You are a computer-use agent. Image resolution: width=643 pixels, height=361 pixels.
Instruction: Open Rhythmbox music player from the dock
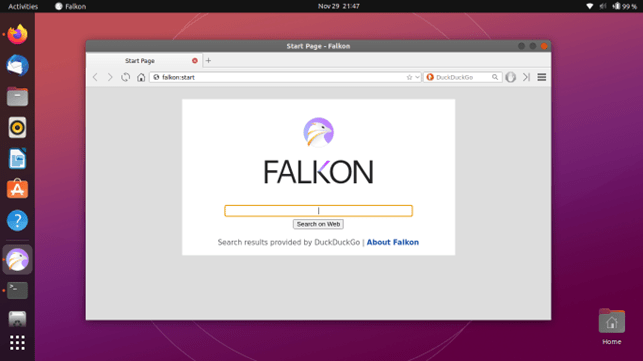(17, 128)
